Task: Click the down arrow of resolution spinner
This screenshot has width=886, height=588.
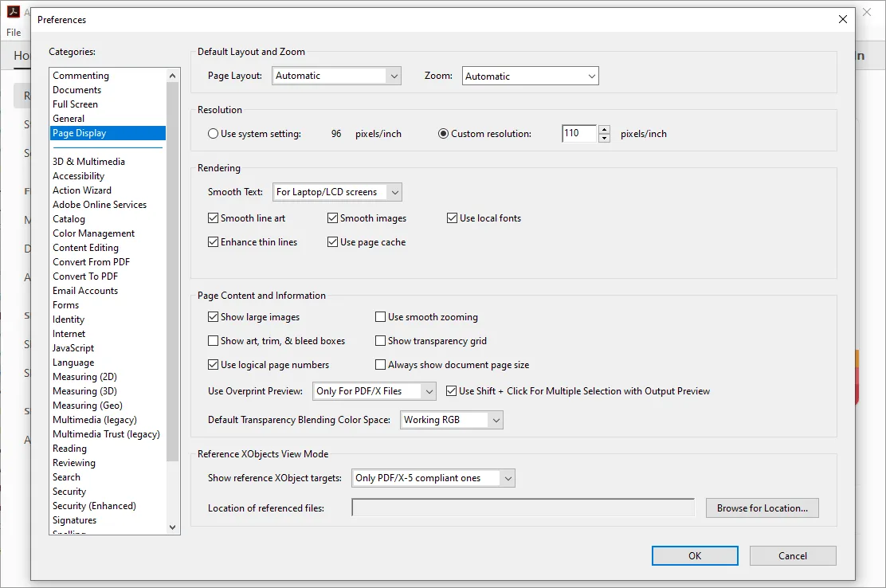Action: 605,138
